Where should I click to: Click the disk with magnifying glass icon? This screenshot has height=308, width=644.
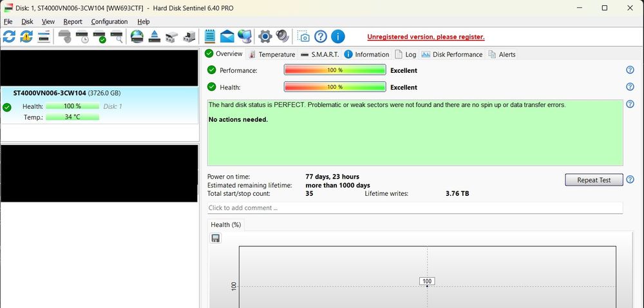[x=117, y=37]
